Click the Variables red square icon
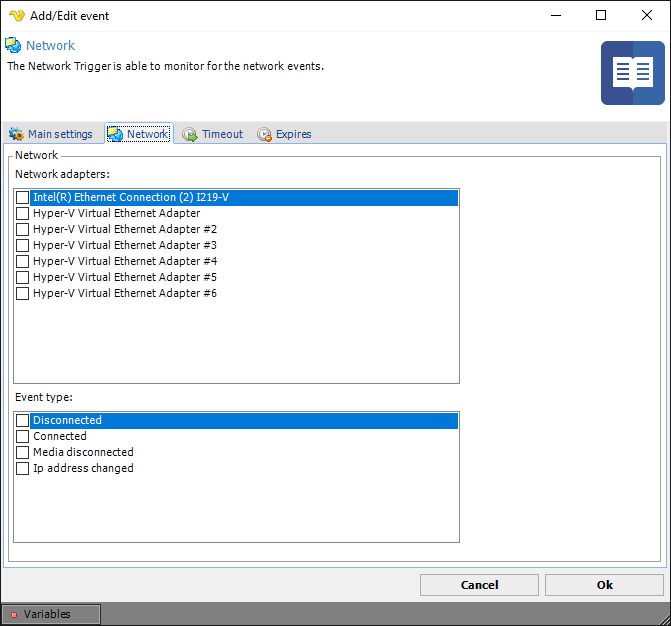The height and width of the screenshot is (626, 671). pyautogui.click(x=14, y=614)
